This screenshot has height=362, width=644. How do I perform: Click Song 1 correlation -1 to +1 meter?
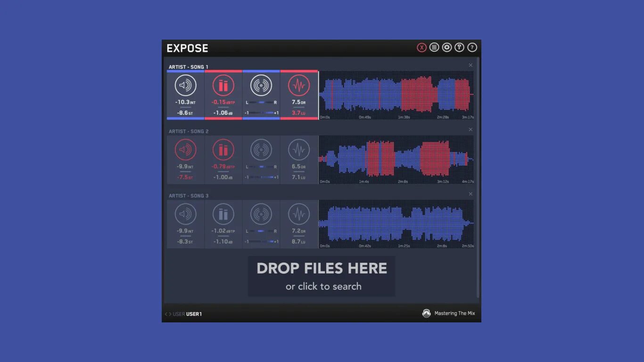click(261, 113)
